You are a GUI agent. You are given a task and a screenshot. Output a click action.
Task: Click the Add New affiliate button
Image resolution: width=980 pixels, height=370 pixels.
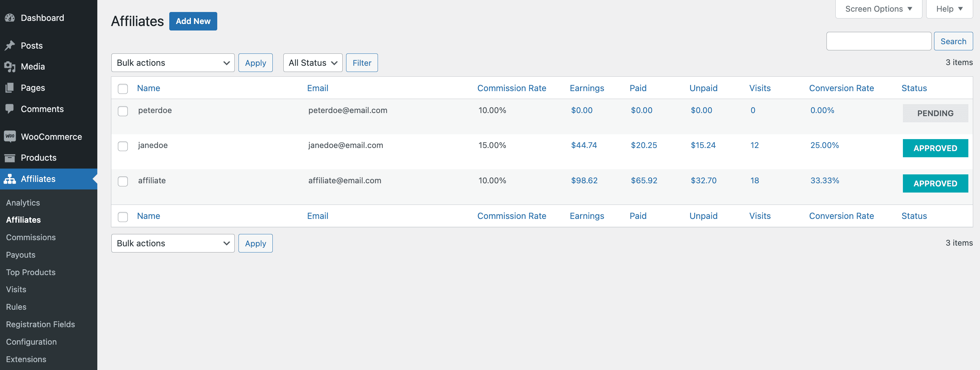click(x=193, y=21)
